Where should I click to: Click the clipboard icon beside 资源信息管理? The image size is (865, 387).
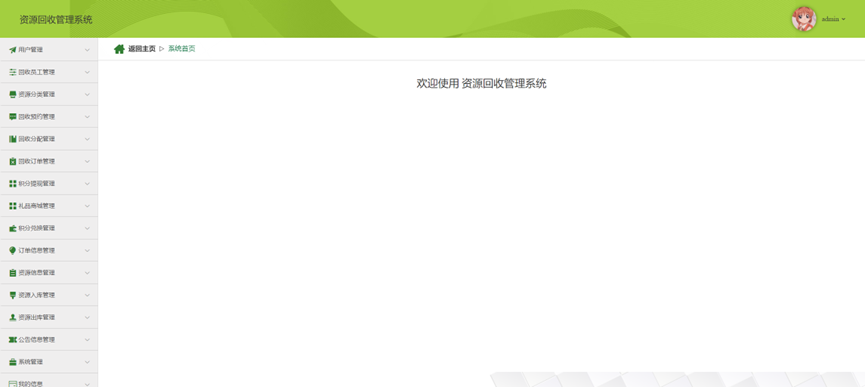pos(13,273)
